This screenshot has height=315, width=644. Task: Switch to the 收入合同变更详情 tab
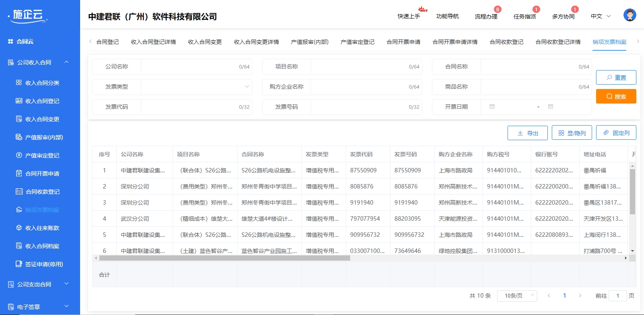pos(256,42)
